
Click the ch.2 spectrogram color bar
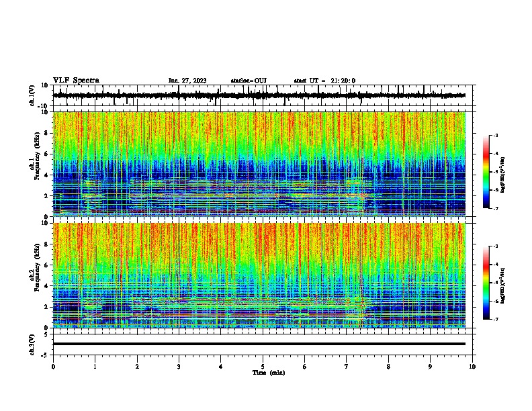click(x=486, y=283)
